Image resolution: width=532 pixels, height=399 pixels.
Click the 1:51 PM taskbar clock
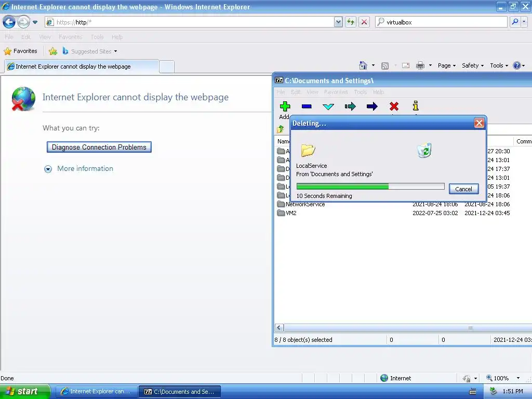click(513, 391)
